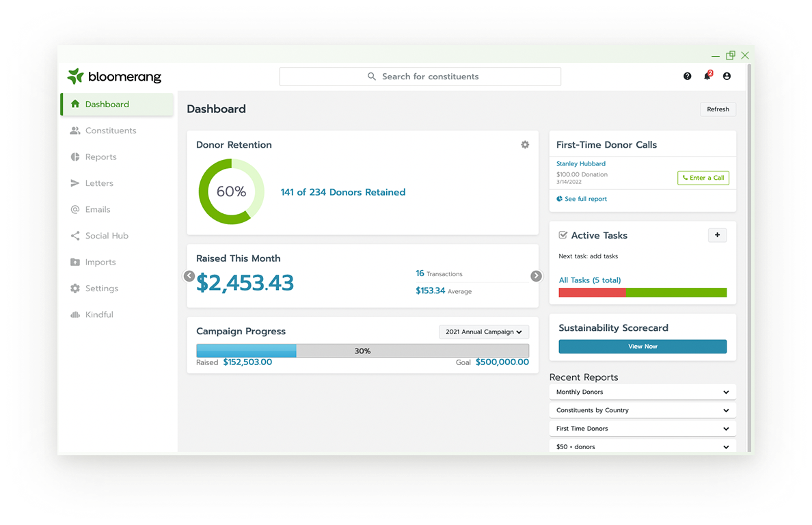Image resolution: width=812 pixels, height=525 pixels.
Task: Click the Reports pie chart icon
Action: click(75, 157)
